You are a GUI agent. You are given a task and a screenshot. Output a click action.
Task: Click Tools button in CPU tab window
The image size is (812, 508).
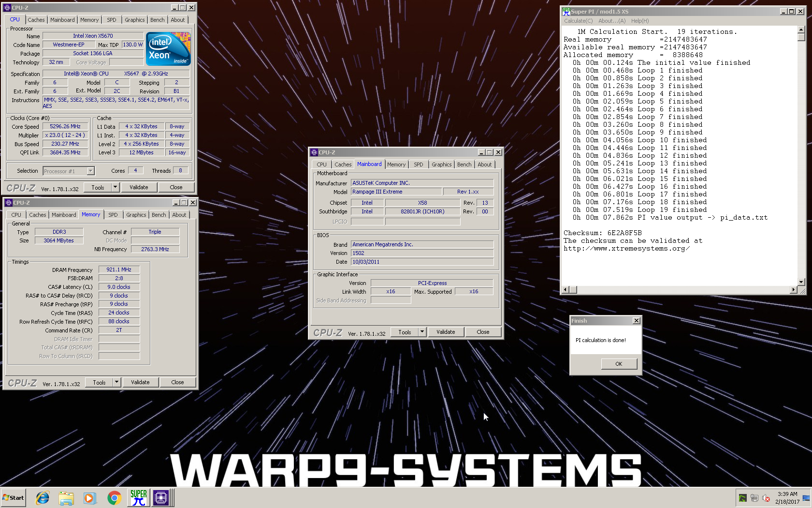pyautogui.click(x=98, y=187)
